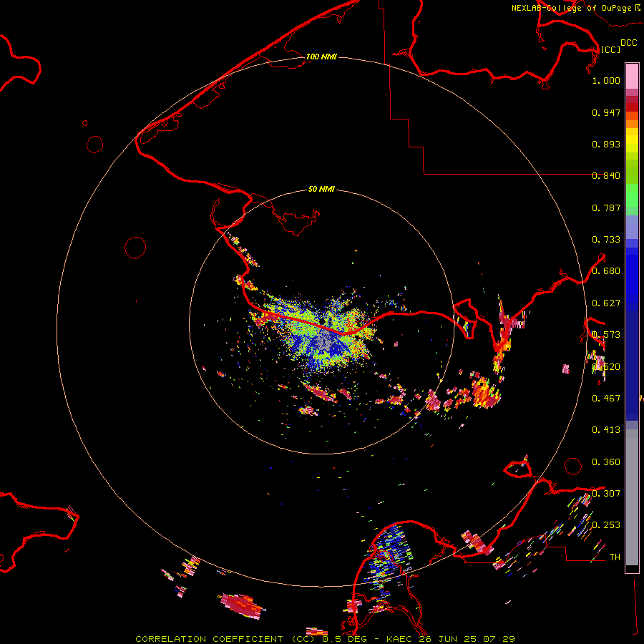Click the gray radar site center of map
The width and height of the screenshot is (644, 644).
(x=324, y=342)
